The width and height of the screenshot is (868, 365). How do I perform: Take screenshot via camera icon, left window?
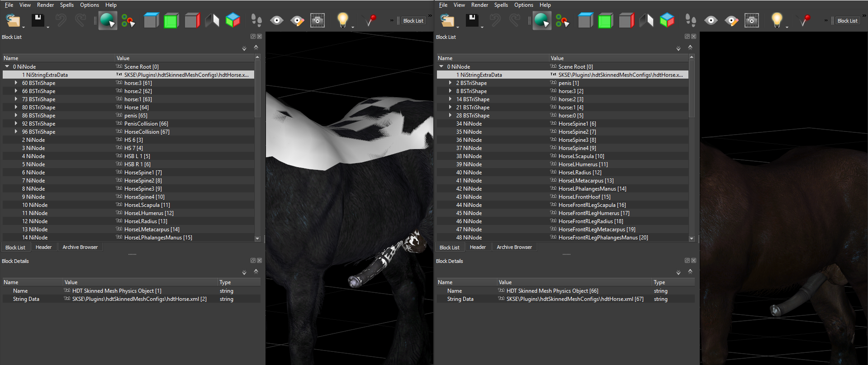coord(318,20)
